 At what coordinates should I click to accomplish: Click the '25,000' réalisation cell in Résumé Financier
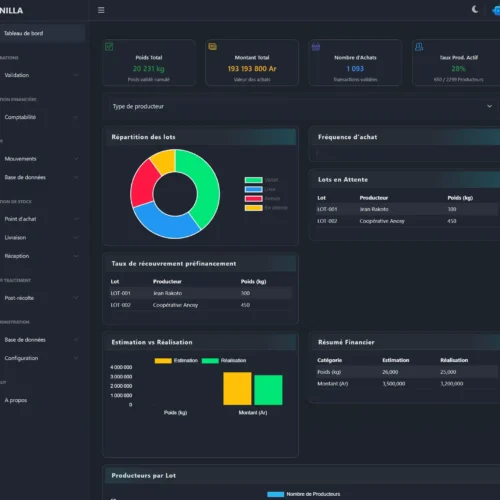448,372
